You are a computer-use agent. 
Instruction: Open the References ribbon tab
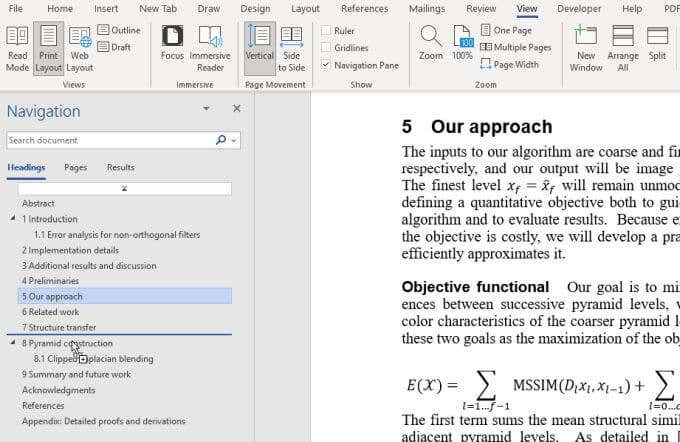364,9
